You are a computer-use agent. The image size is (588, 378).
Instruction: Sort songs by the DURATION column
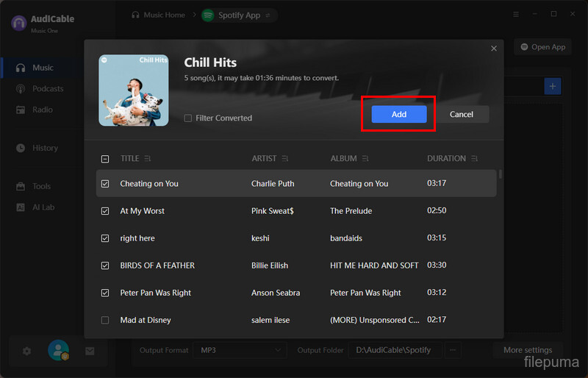(474, 159)
